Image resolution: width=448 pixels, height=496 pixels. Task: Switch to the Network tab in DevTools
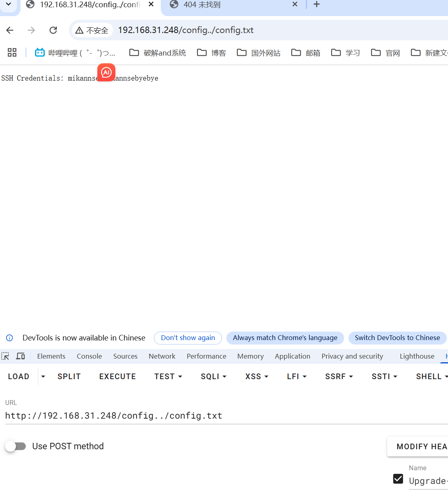(x=162, y=356)
